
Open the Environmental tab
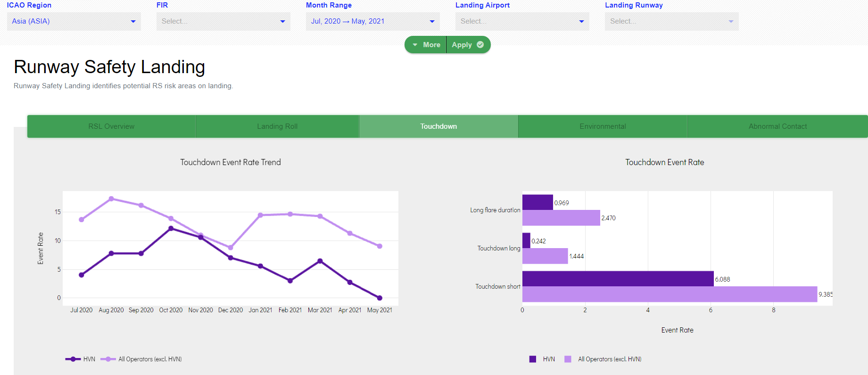pos(603,126)
